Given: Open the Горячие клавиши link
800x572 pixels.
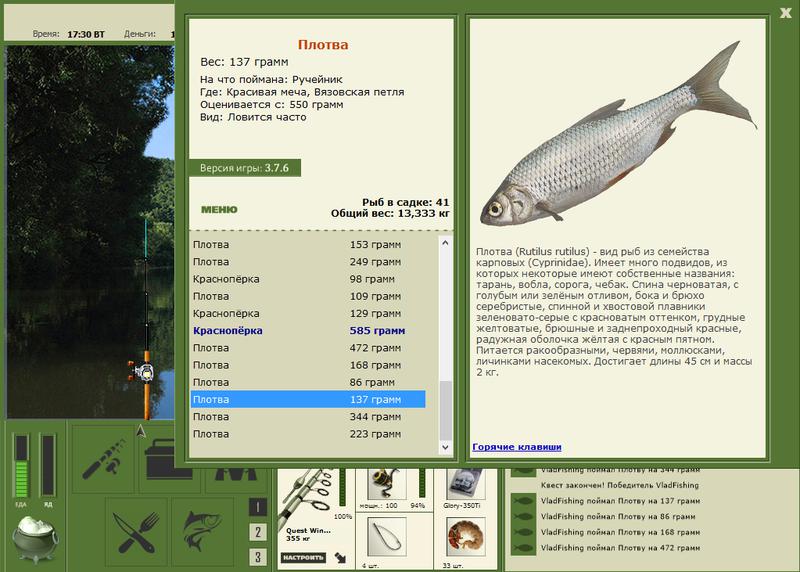Looking at the screenshot, I should click(517, 447).
